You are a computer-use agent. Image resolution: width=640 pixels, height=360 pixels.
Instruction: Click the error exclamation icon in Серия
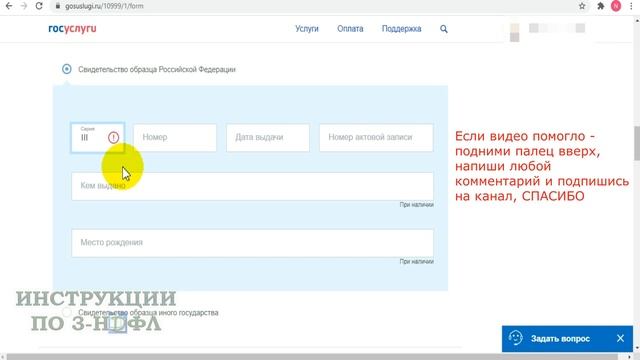(113, 138)
